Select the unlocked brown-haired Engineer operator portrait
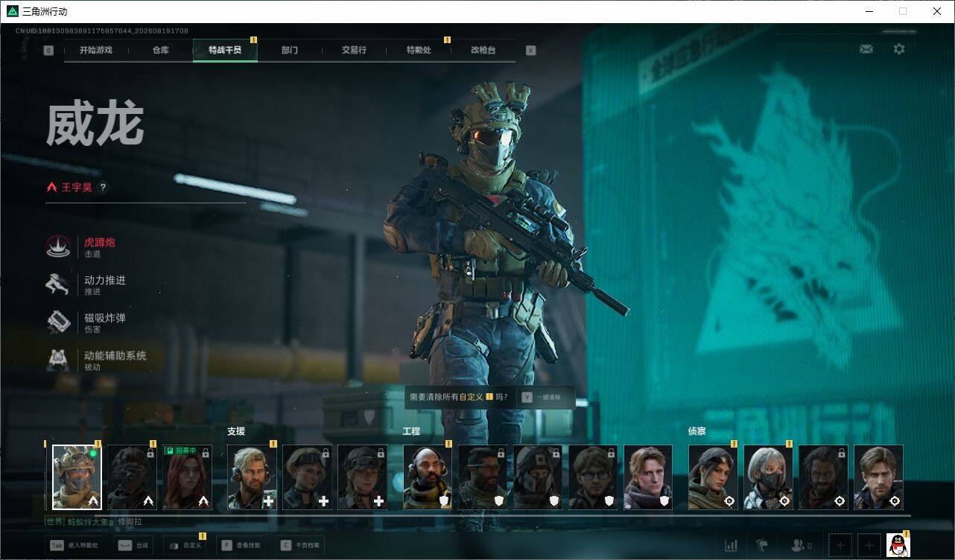Viewport: 955px width, 560px height. (x=648, y=477)
